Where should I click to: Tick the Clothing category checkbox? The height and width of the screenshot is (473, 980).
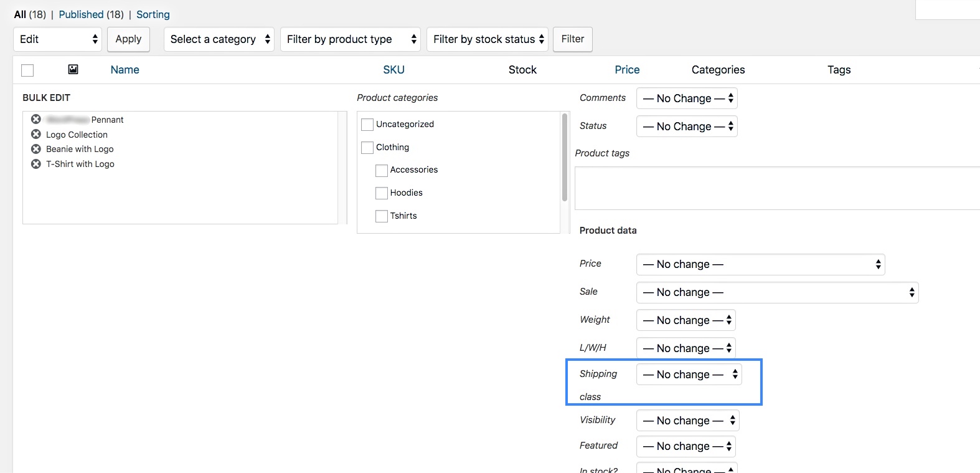pos(367,148)
